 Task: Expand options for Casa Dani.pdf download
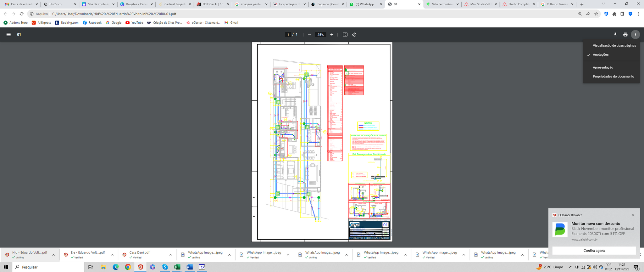pyautogui.click(x=171, y=255)
